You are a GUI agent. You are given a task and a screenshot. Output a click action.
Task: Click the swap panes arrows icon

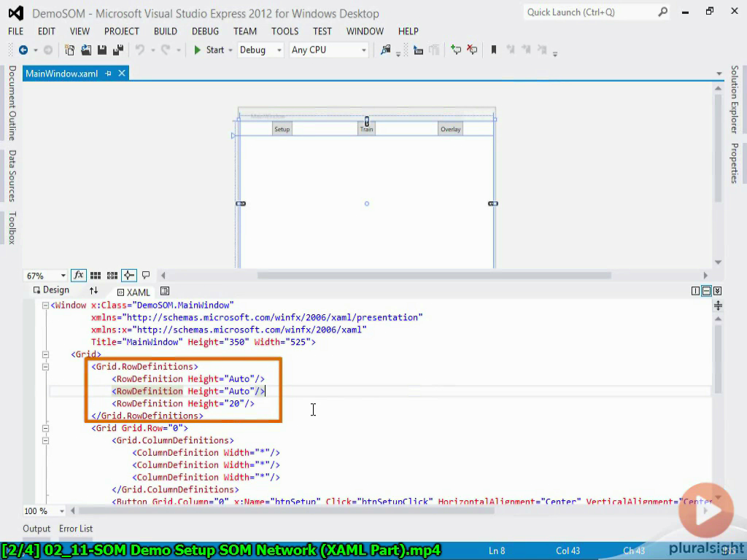click(x=93, y=290)
